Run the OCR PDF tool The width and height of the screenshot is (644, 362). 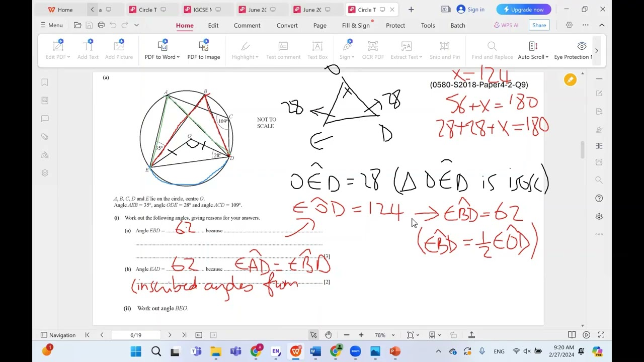[x=373, y=50]
